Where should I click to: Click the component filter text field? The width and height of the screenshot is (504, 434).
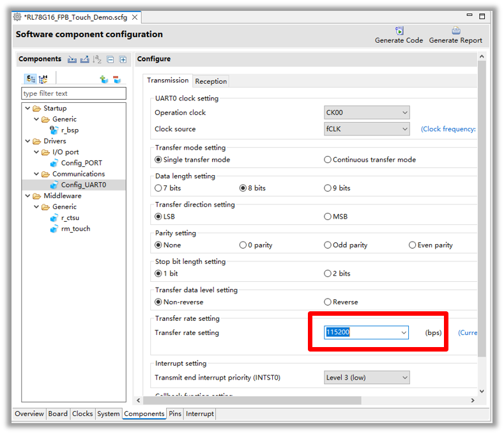point(73,93)
